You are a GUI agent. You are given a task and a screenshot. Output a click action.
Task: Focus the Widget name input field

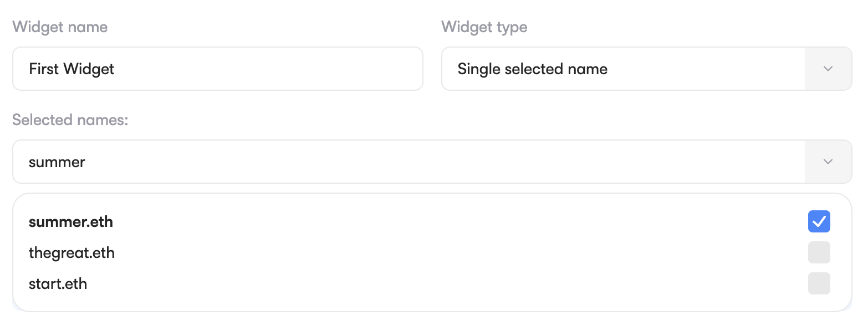217,69
